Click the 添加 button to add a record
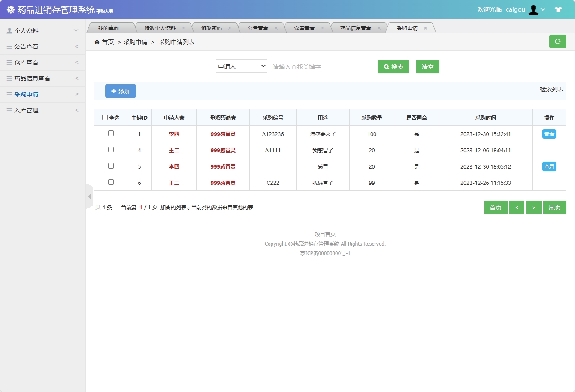Viewport: 575px width, 392px height. click(121, 91)
